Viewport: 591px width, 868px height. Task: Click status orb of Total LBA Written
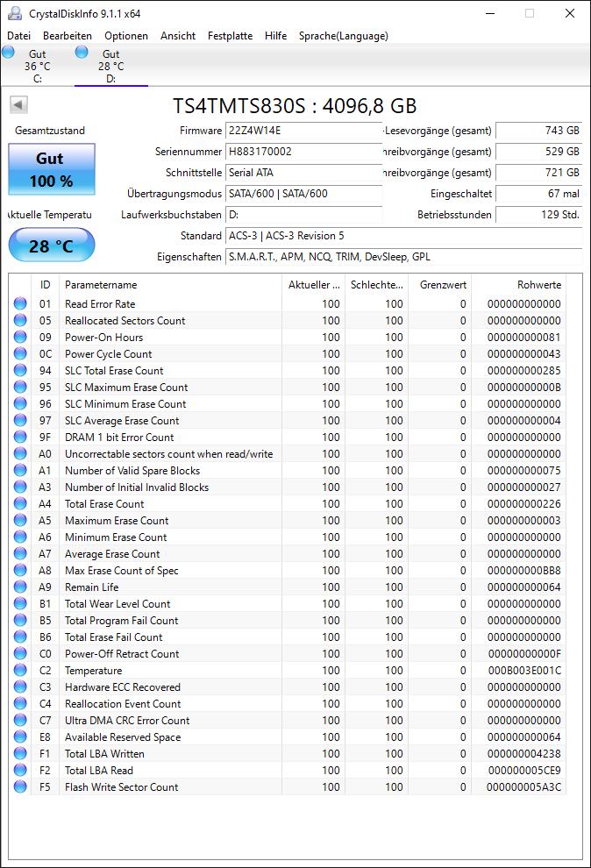pos(20,753)
